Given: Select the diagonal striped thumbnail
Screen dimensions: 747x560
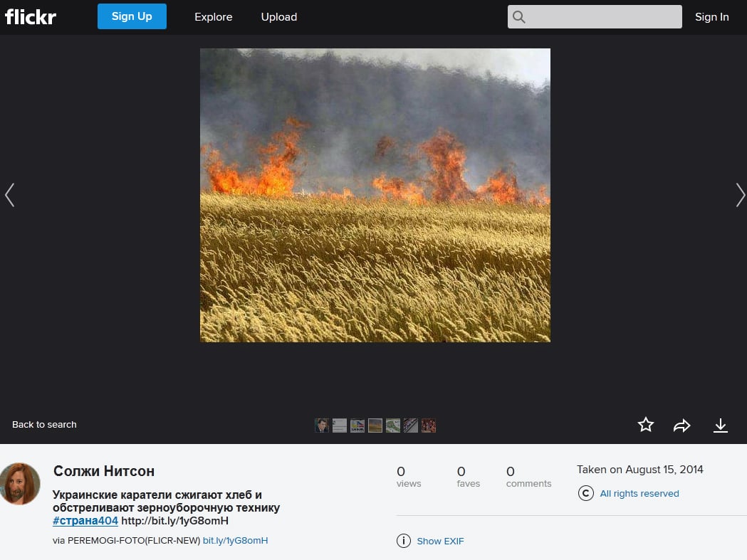Looking at the screenshot, I should [x=411, y=426].
